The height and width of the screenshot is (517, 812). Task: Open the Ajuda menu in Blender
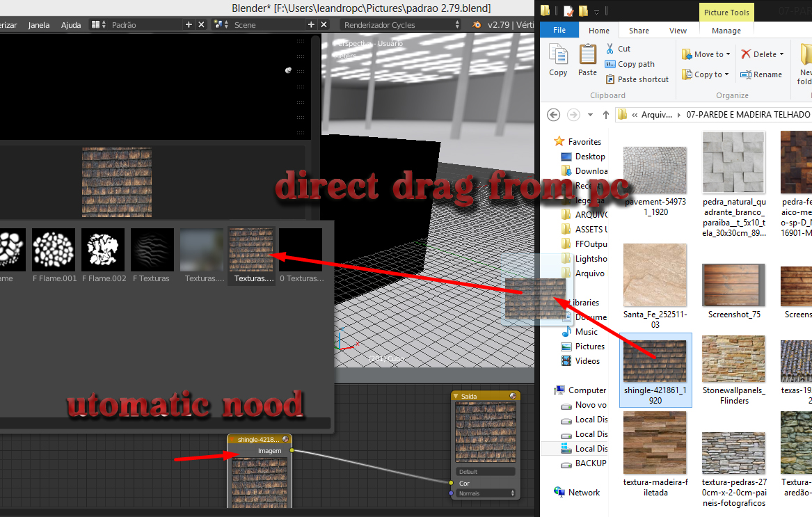[71, 25]
